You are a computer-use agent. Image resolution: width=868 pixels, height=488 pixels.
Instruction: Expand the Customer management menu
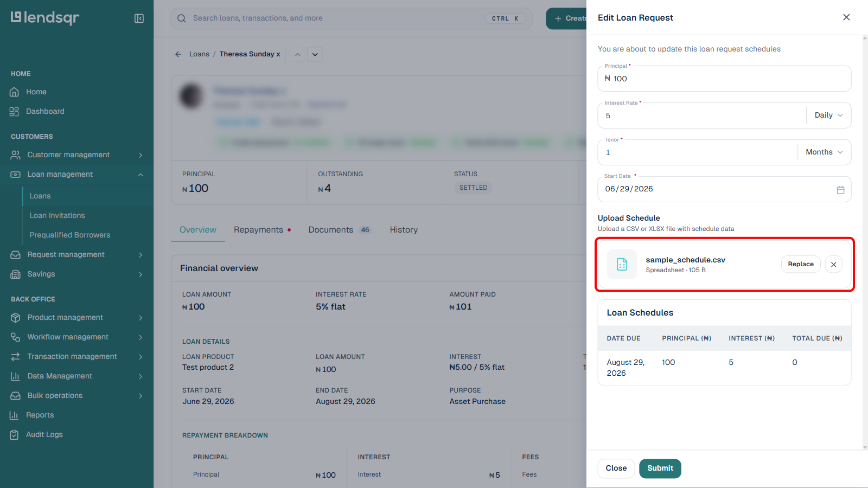76,155
